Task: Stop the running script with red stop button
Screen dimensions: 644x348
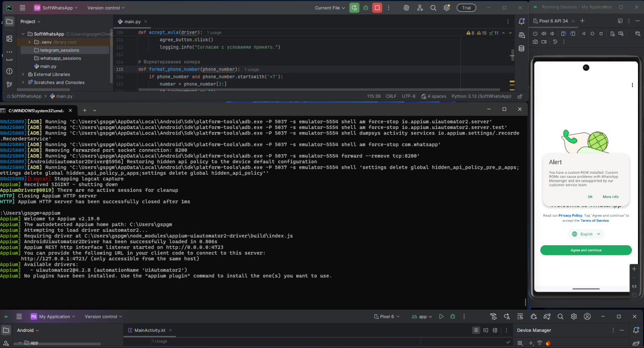Action: 377,8
